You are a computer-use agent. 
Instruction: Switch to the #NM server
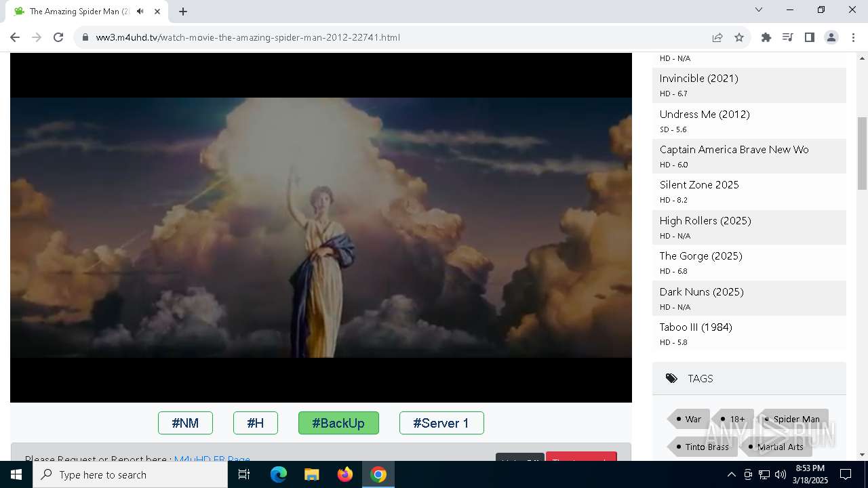[x=185, y=423]
